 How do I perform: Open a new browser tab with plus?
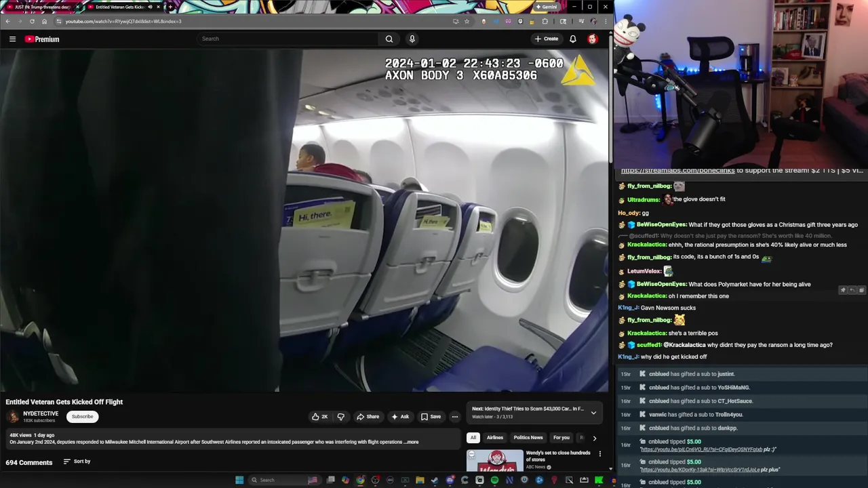coord(170,7)
